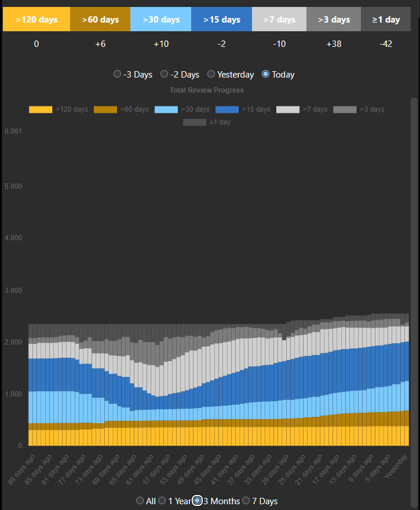Hide '>15 days' series via legend
The height and width of the screenshot is (510, 420).
pos(227,109)
